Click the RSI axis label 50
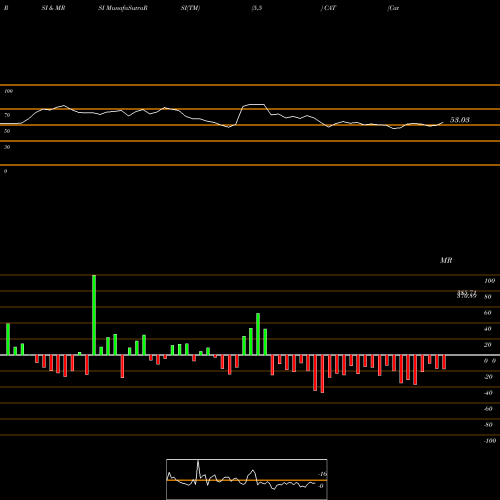Viewport: 500px width, 500px height. click(7, 131)
